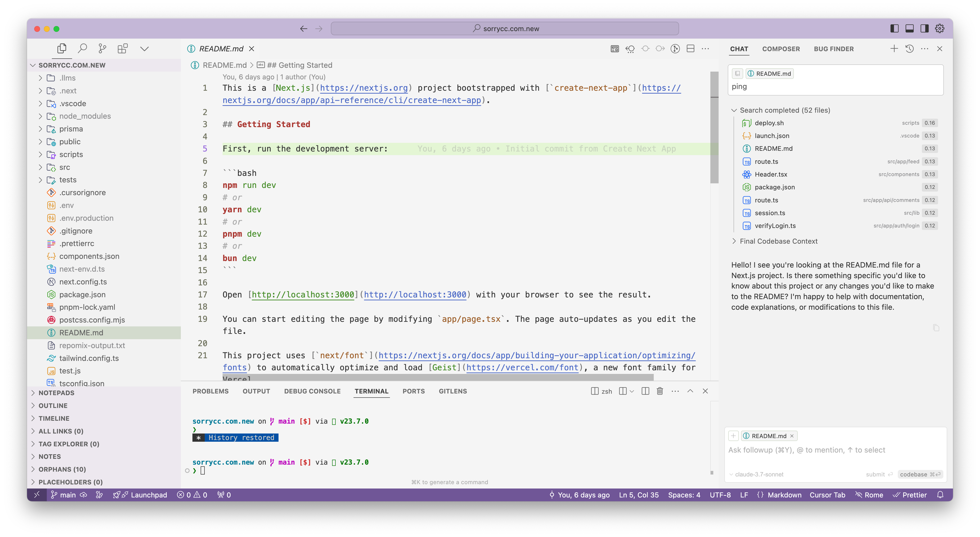Click the sorrycc.com.new command center search
The image size is (980, 537).
pos(504,28)
